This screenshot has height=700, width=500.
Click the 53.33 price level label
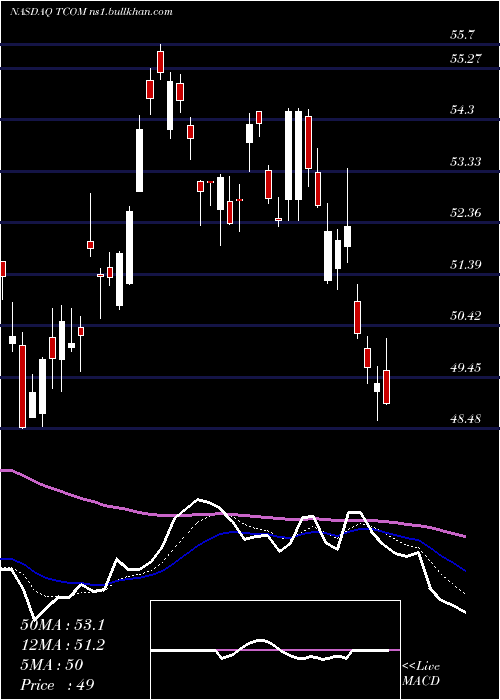pyautogui.click(x=466, y=161)
